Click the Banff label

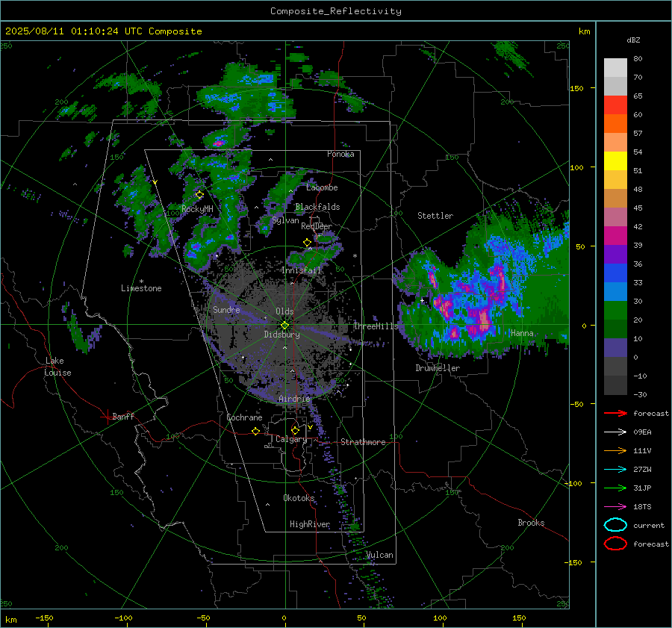coord(123,416)
